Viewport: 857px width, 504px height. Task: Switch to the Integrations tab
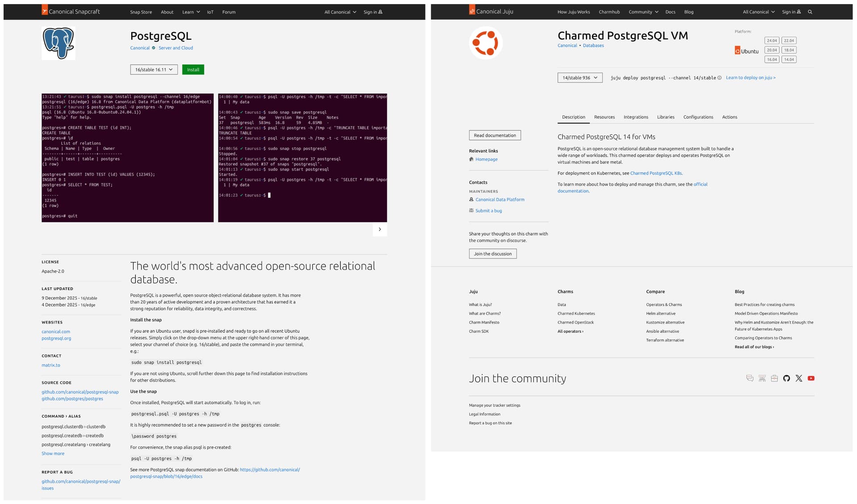tap(636, 117)
